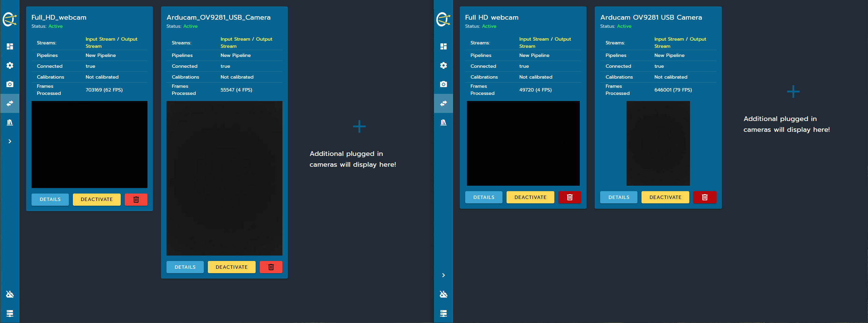The height and width of the screenshot is (323, 868).
Task: Delete Full_HD_webcam using its red trash icon
Action: click(x=136, y=200)
